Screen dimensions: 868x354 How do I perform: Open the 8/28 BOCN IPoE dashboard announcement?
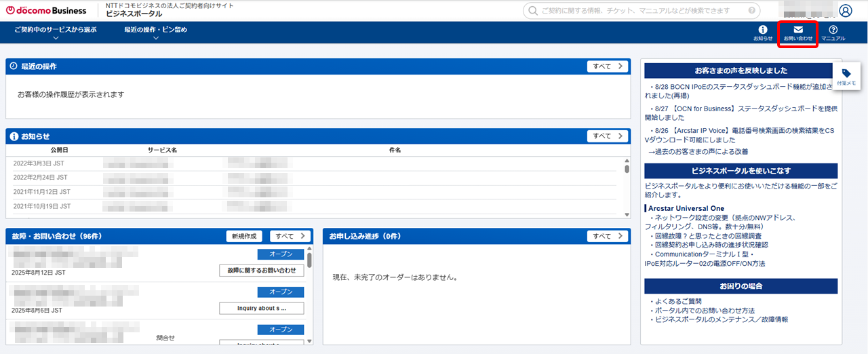740,91
